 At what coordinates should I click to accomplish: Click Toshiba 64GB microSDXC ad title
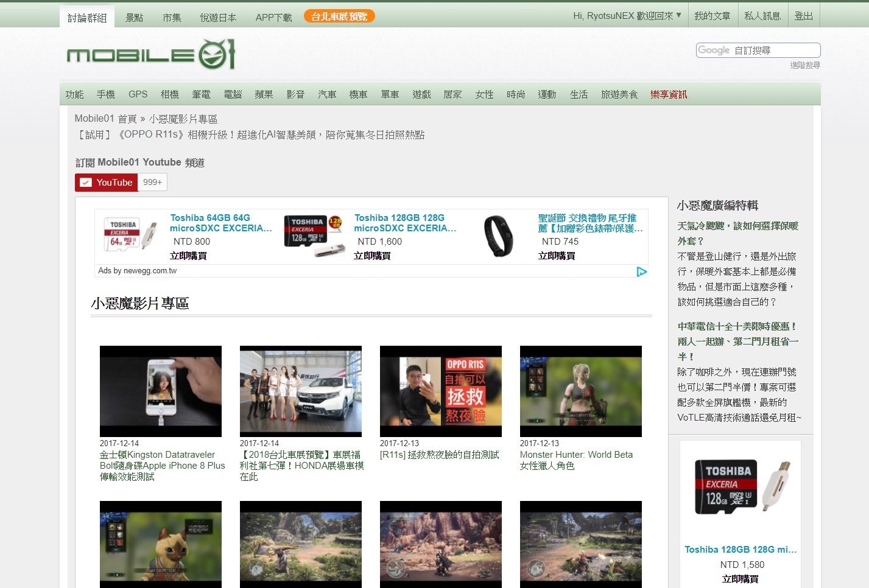221,223
